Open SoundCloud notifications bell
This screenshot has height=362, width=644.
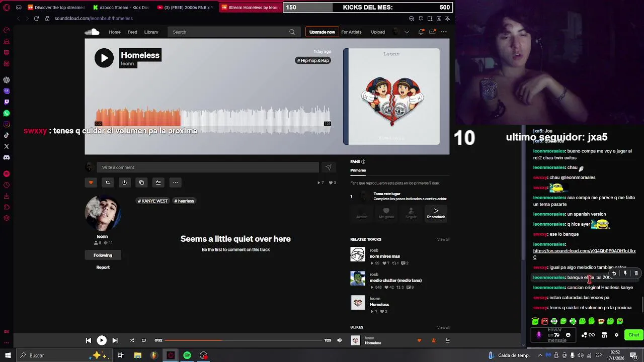pyautogui.click(x=421, y=32)
